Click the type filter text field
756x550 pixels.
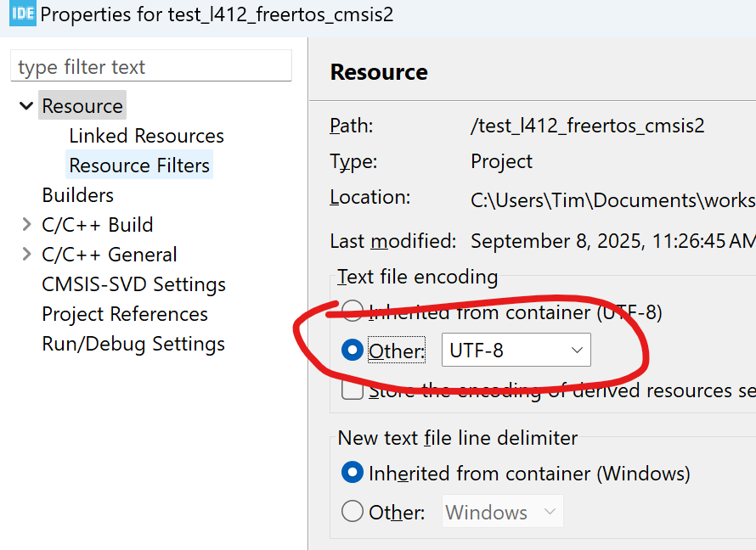[x=151, y=67]
